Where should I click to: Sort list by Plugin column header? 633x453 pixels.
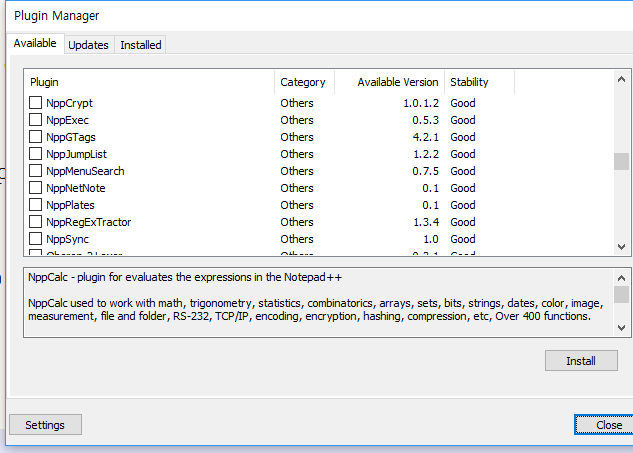click(149, 82)
